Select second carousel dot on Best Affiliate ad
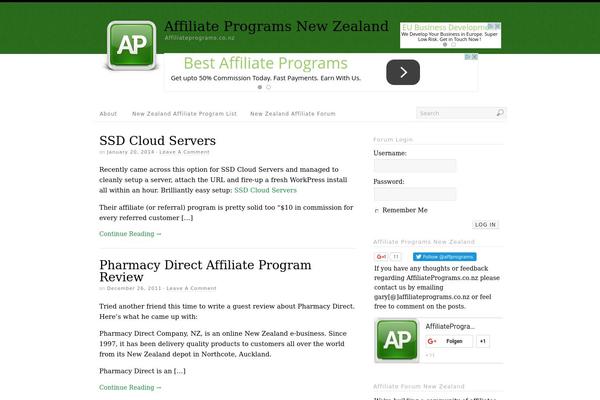This screenshot has width=600, height=400. tap(269, 87)
